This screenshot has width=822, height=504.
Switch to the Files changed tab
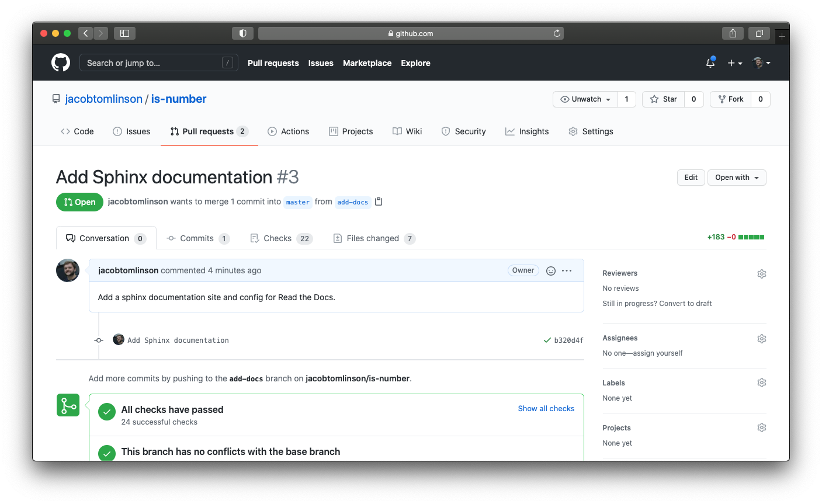coord(373,238)
